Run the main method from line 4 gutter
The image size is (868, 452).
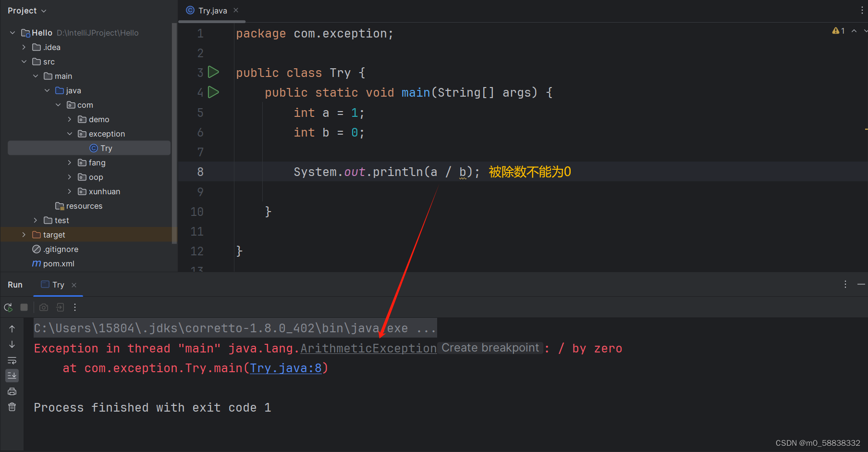coord(213,92)
